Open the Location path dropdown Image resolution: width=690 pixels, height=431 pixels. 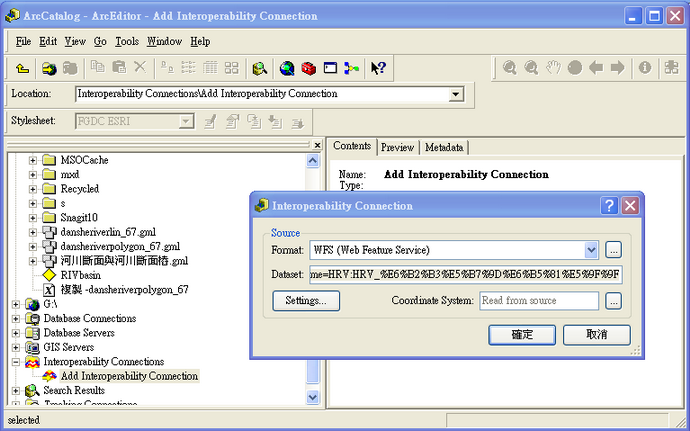pyautogui.click(x=456, y=94)
